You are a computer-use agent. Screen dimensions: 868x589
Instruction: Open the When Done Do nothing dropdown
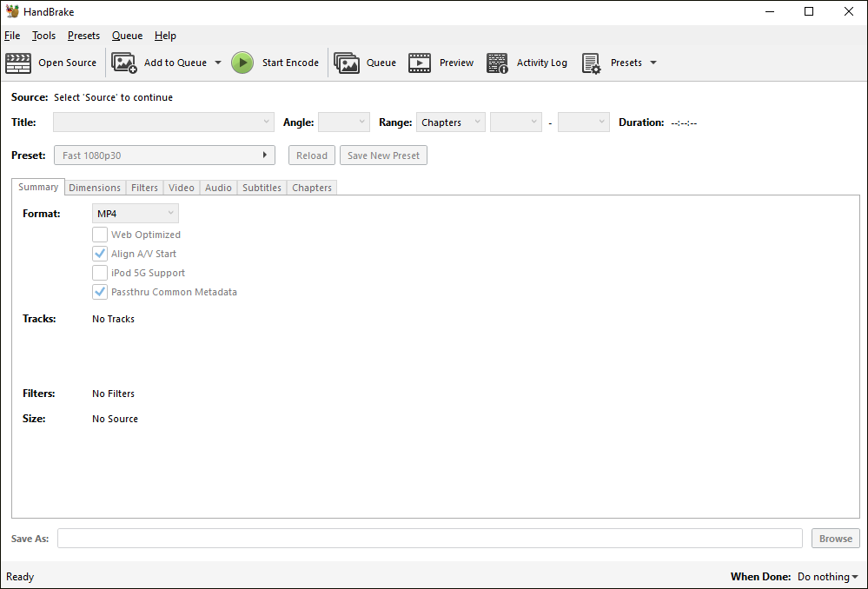[x=827, y=576]
